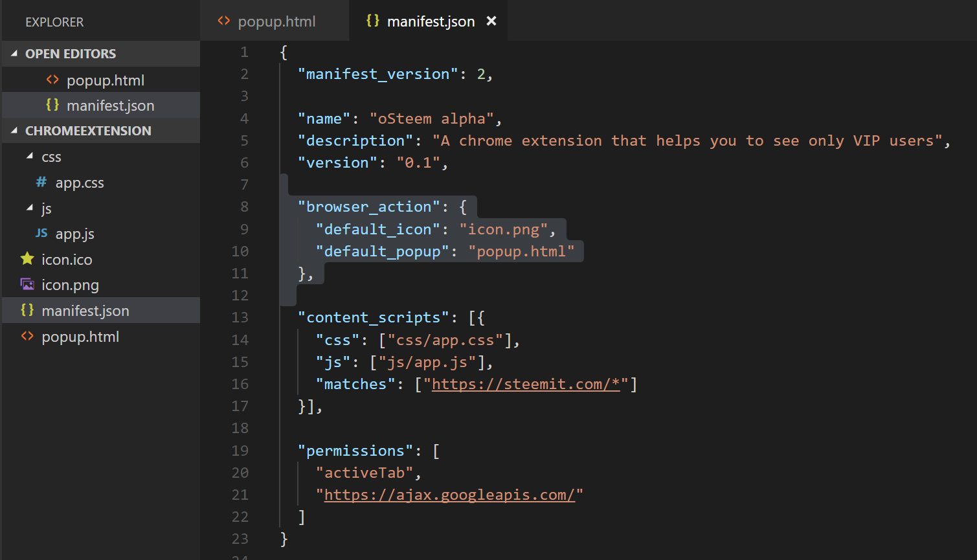Select the manifest.json tab label

pyautogui.click(x=431, y=21)
